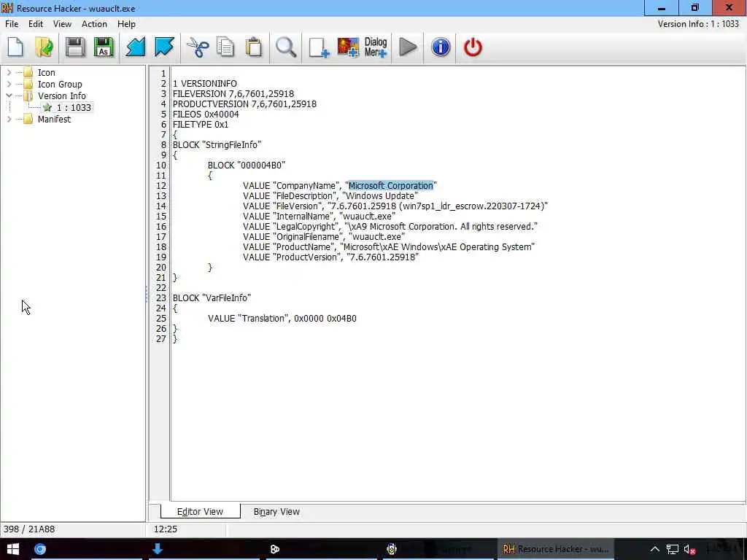
Task: Click the 1 VERSIONINFO line
Action: coord(205,84)
